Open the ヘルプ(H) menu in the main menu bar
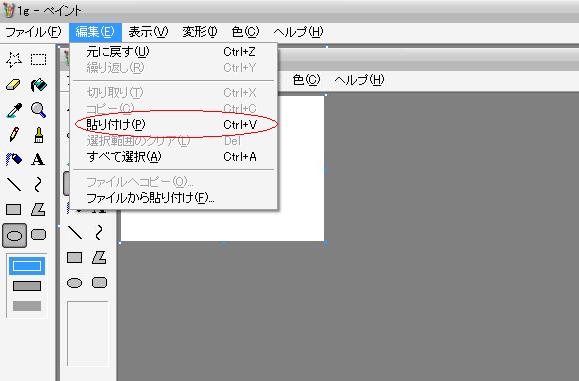 (298, 32)
